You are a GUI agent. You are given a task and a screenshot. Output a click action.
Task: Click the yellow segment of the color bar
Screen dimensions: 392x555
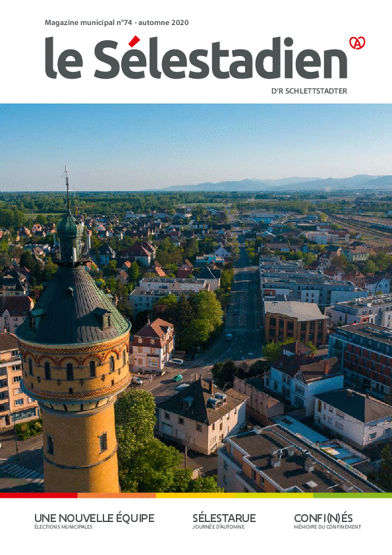point(195,495)
